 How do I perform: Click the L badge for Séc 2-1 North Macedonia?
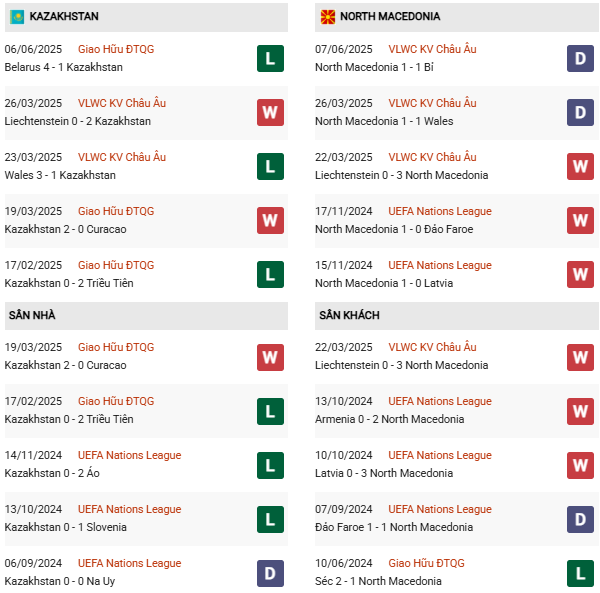[x=580, y=572]
